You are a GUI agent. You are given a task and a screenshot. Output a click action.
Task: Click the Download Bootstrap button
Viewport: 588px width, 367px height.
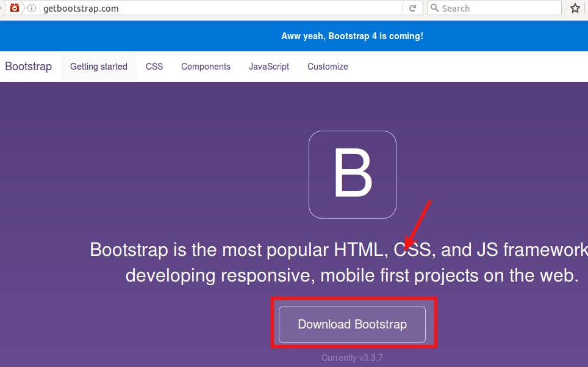[x=352, y=324]
